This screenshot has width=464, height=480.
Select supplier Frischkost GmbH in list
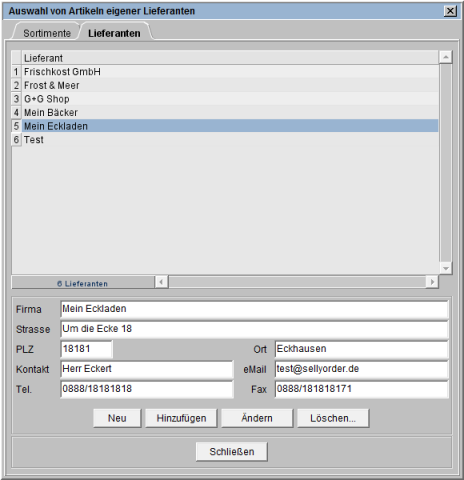(x=230, y=72)
